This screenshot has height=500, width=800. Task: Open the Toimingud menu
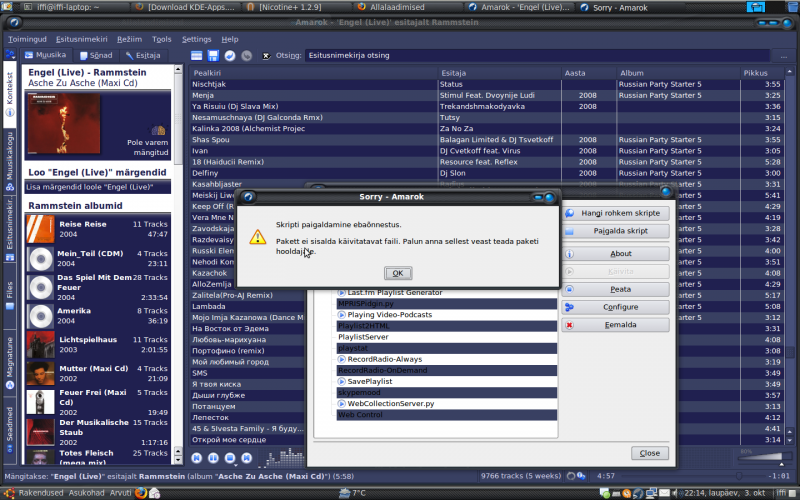pos(27,39)
